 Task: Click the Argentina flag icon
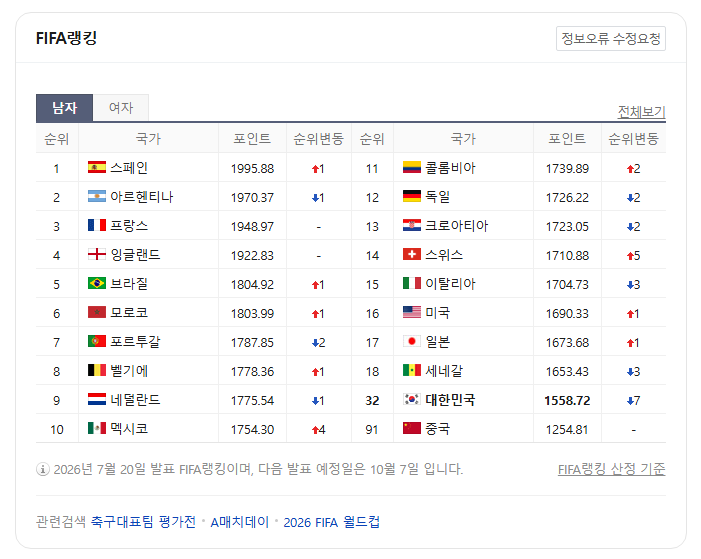click(97, 196)
